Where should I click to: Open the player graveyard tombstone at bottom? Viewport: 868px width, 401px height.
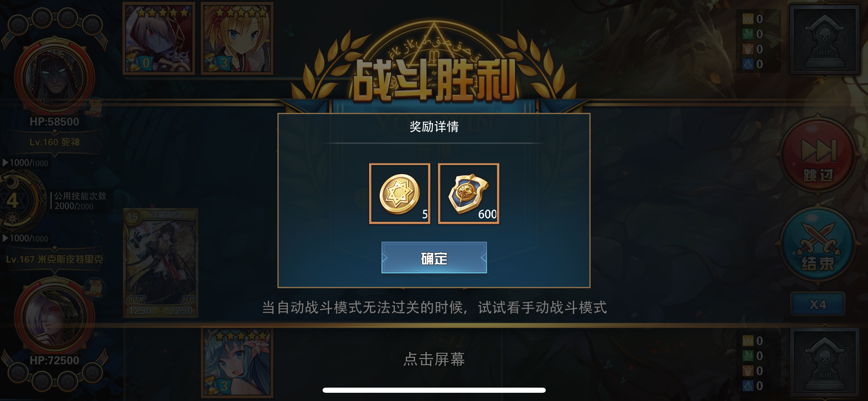pos(825,363)
